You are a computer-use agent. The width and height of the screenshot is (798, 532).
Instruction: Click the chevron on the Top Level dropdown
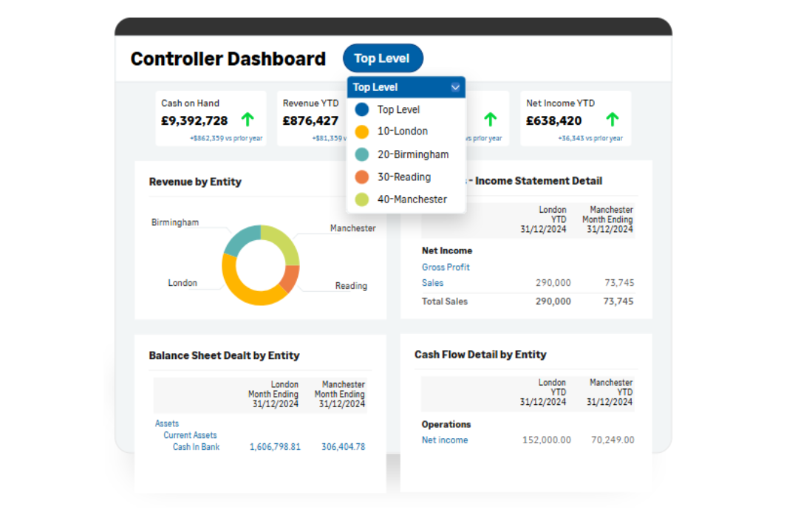point(456,86)
